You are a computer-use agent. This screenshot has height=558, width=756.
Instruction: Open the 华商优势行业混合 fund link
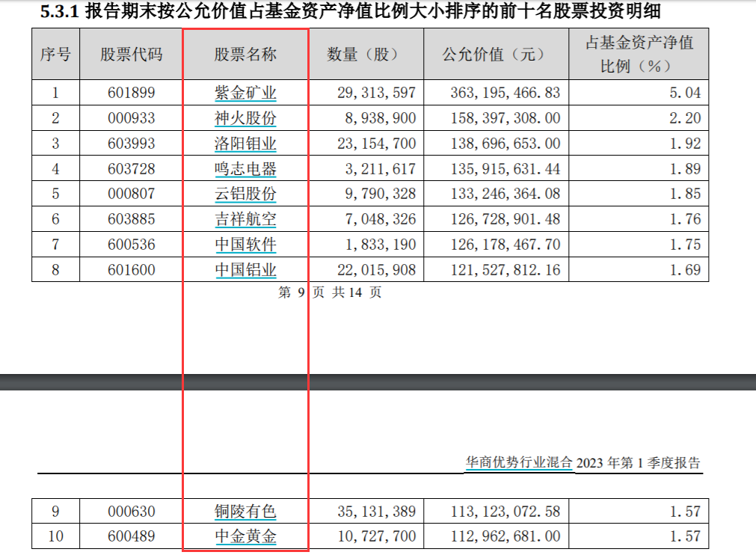[x=519, y=462]
